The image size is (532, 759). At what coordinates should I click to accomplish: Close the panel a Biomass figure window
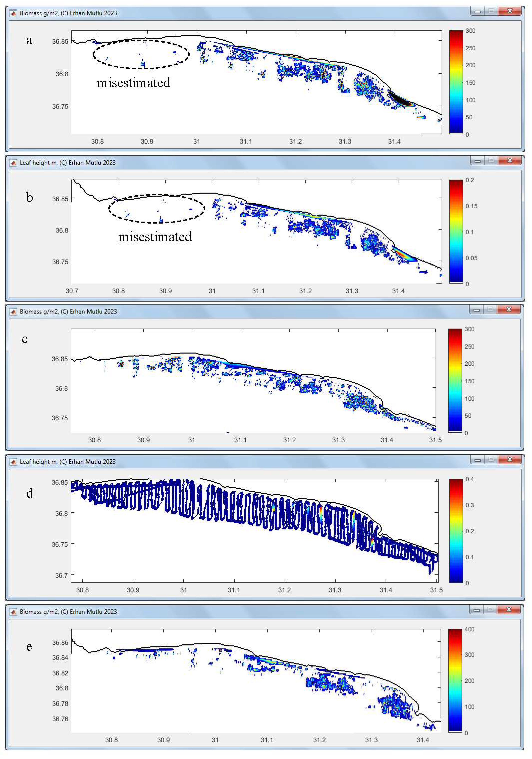tap(510, 11)
